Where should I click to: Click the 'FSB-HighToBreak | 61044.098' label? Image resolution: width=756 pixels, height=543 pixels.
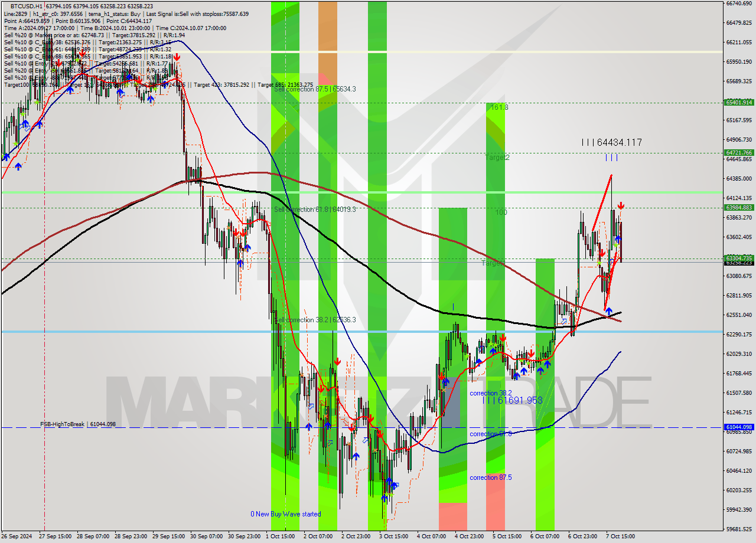(78, 424)
